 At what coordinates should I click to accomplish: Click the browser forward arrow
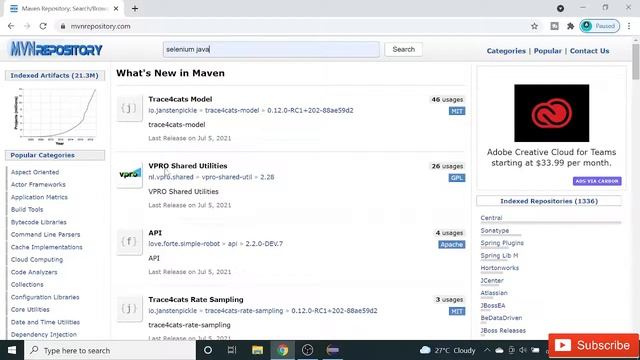tap(27, 26)
